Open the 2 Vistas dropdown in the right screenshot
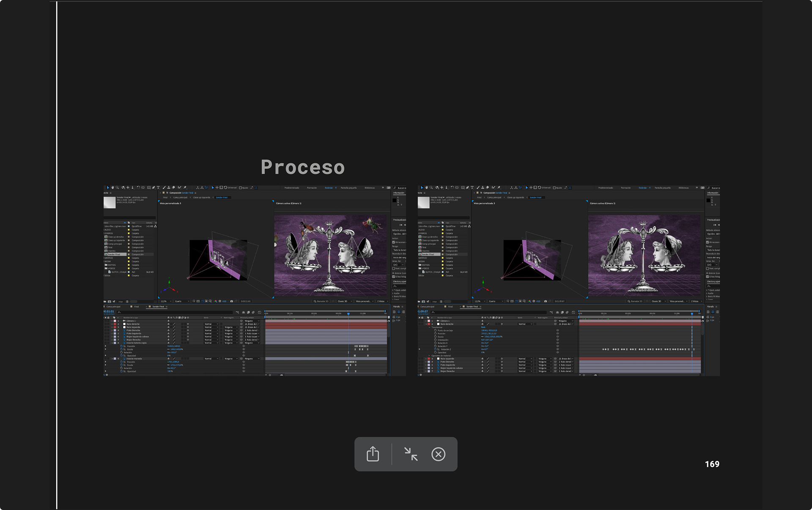 point(696,301)
